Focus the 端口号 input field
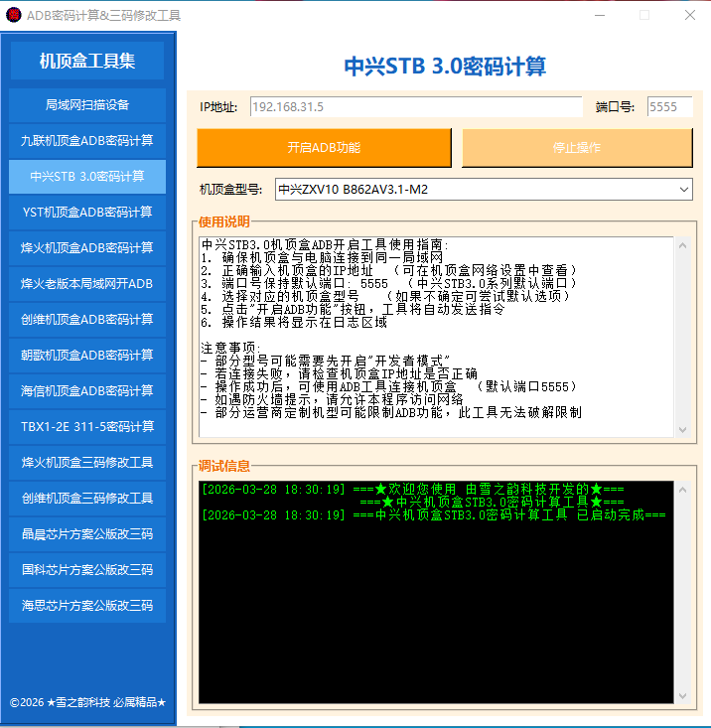This screenshot has width=711, height=728. point(669,107)
